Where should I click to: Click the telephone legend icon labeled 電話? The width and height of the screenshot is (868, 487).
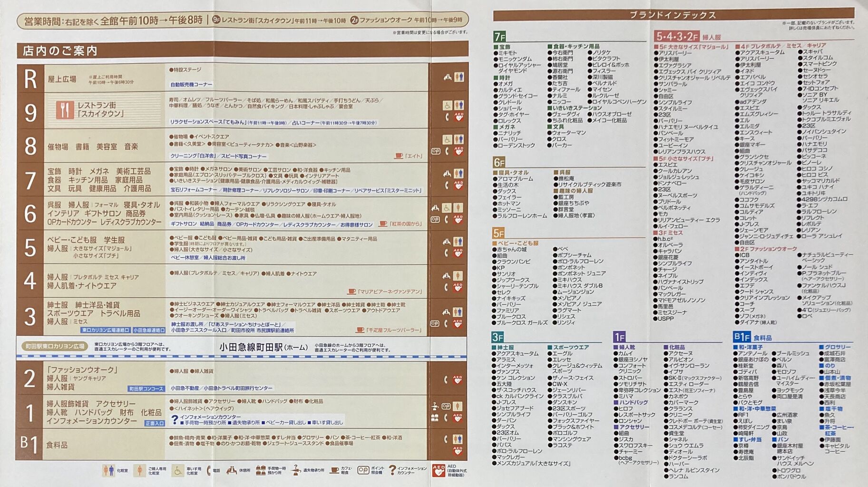[209, 471]
